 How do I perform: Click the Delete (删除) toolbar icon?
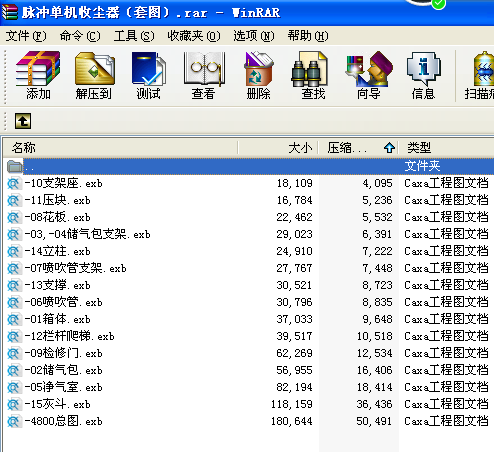(x=258, y=75)
